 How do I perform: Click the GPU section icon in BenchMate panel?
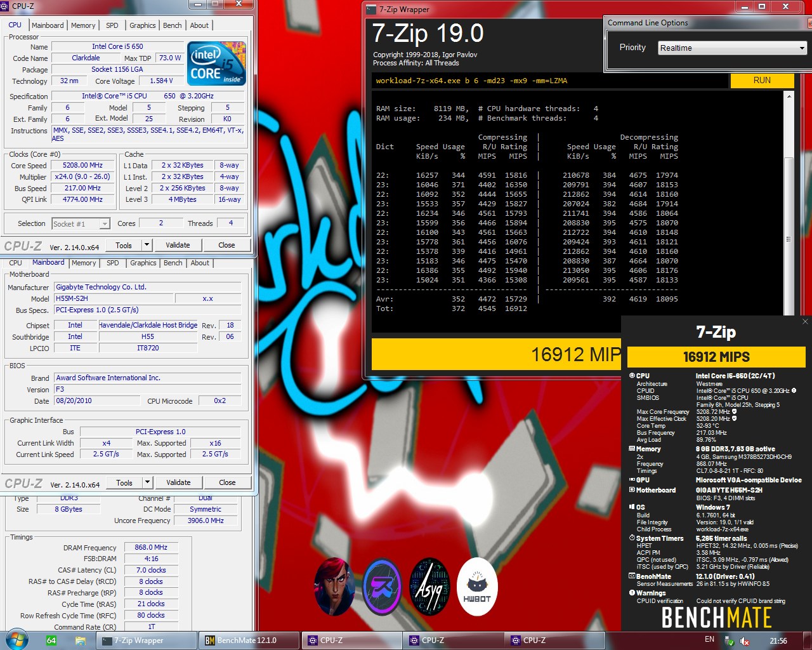(632, 480)
